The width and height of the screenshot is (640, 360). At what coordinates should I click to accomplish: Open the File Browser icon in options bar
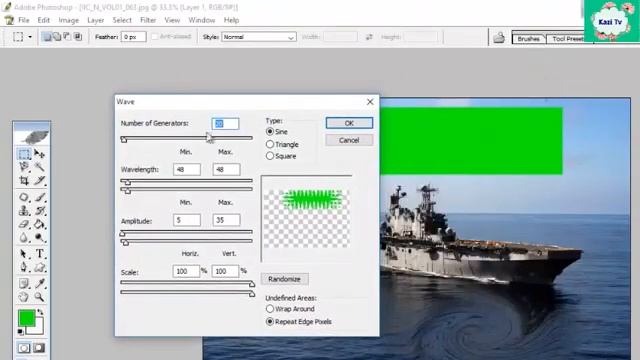(x=498, y=38)
